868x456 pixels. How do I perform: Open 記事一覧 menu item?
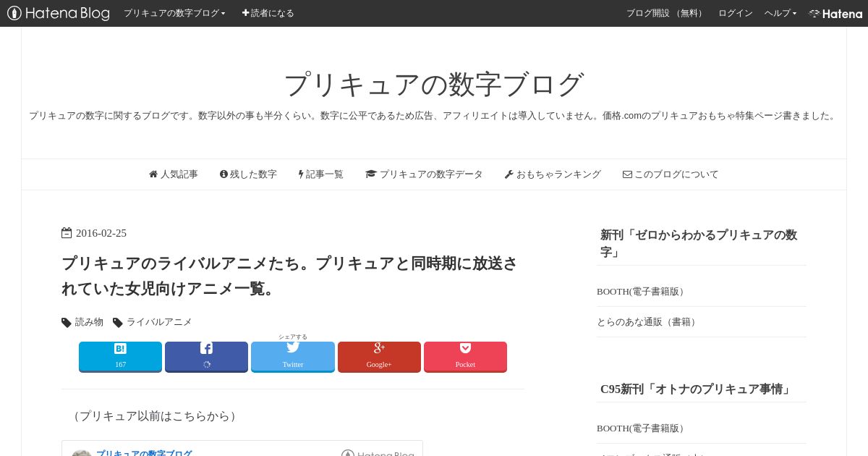point(321,174)
